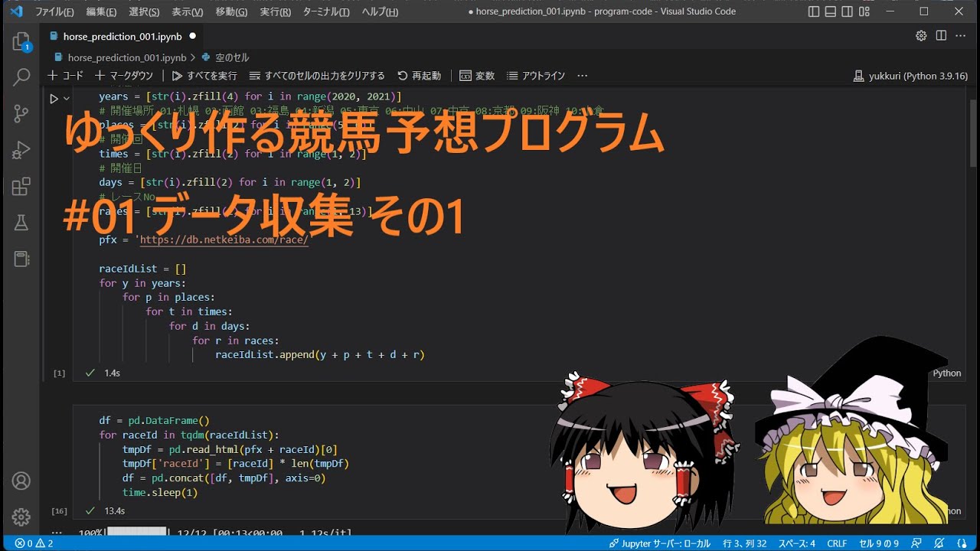Image resolution: width=980 pixels, height=551 pixels.
Task: Open the Manage gear in activity bar
Action: 21,517
